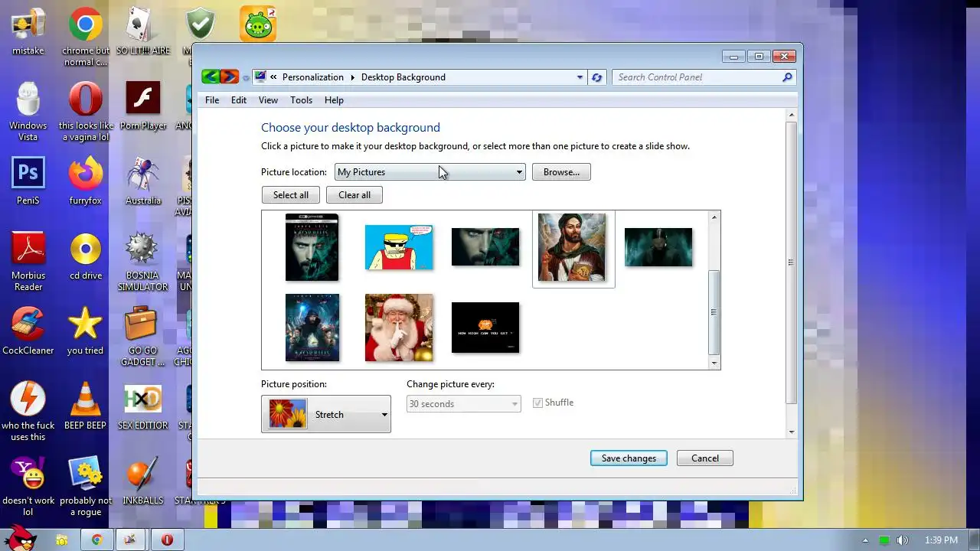Viewport: 980px width, 551px height.
Task: Open the volume speaker tray icon
Action: click(903, 540)
